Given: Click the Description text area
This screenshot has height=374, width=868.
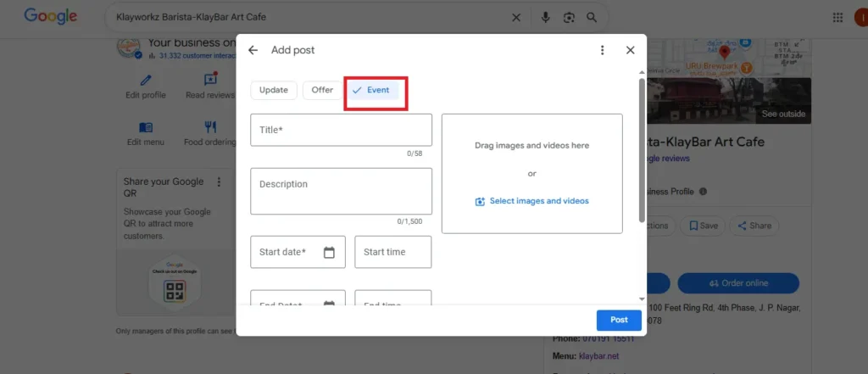Looking at the screenshot, I should (x=341, y=191).
